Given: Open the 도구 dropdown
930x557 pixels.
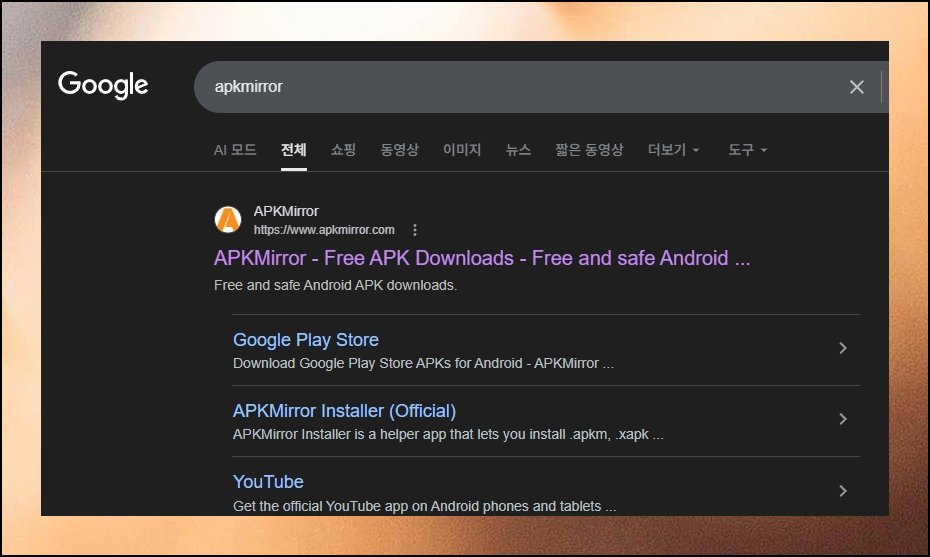Looking at the screenshot, I should (747, 149).
